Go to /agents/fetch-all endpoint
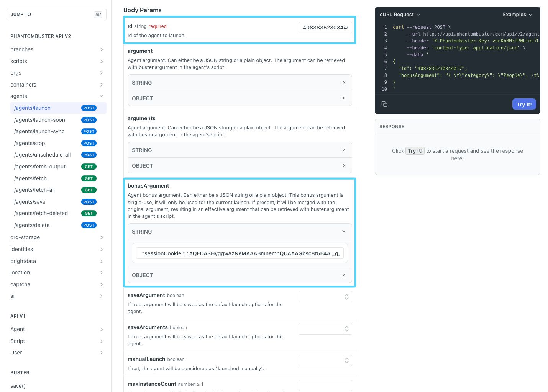The image size is (548, 392). coord(58,190)
